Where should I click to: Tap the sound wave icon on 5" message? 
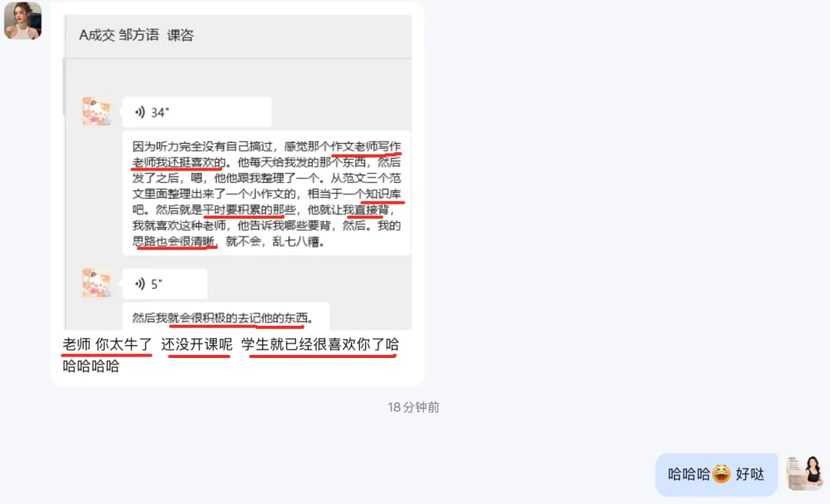tap(140, 284)
